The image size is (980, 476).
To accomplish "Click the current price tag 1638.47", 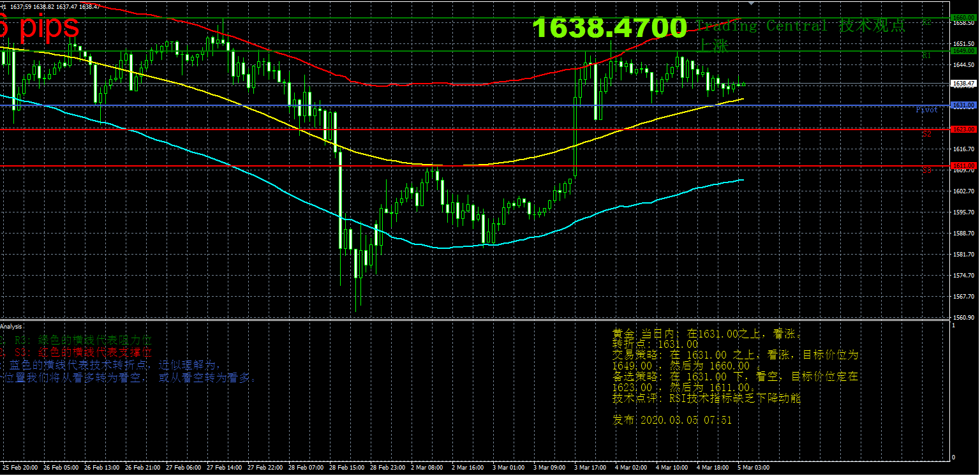I will (963, 83).
